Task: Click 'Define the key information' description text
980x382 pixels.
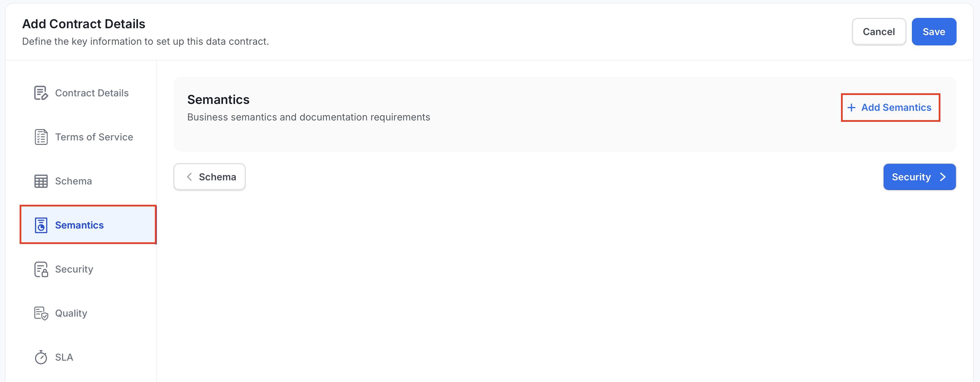Action: [145, 42]
